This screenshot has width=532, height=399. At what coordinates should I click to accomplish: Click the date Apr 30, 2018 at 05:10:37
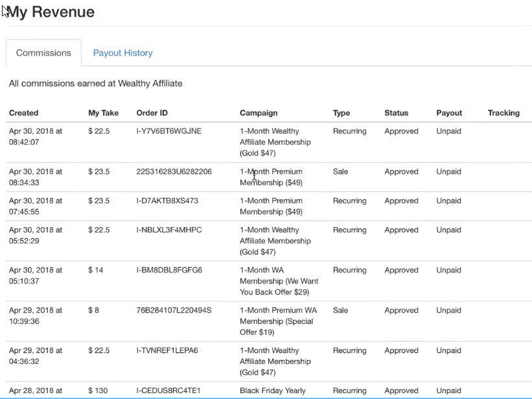tap(36, 275)
